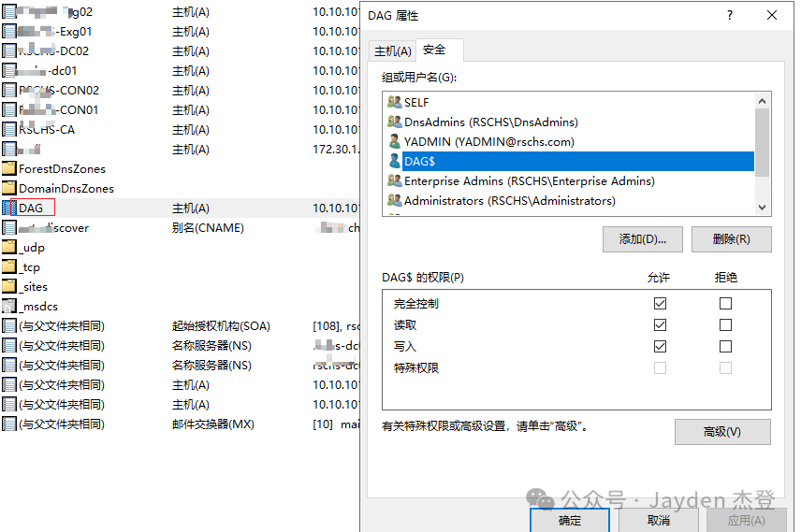Image resolution: width=801 pixels, height=532 pixels.
Task: Click the 添加(D)... button
Action: tap(643, 239)
